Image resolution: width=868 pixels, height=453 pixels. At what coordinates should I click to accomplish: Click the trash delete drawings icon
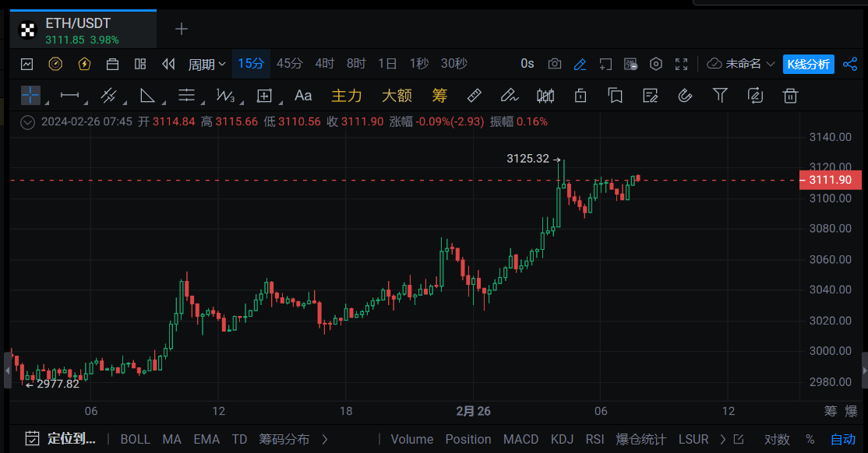(790, 96)
